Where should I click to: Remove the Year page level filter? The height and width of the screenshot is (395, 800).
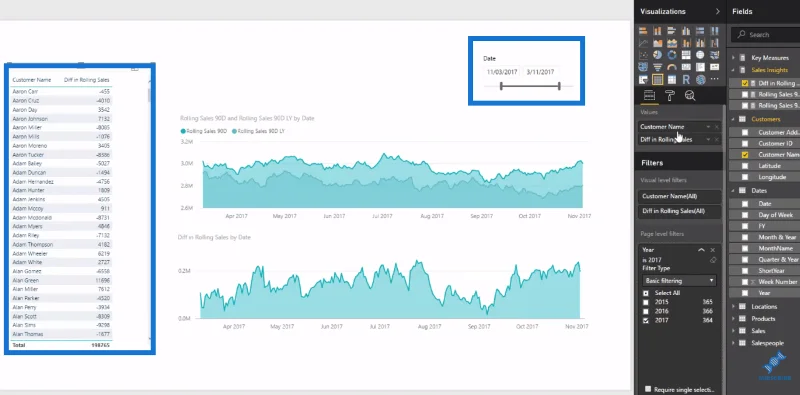click(x=713, y=250)
